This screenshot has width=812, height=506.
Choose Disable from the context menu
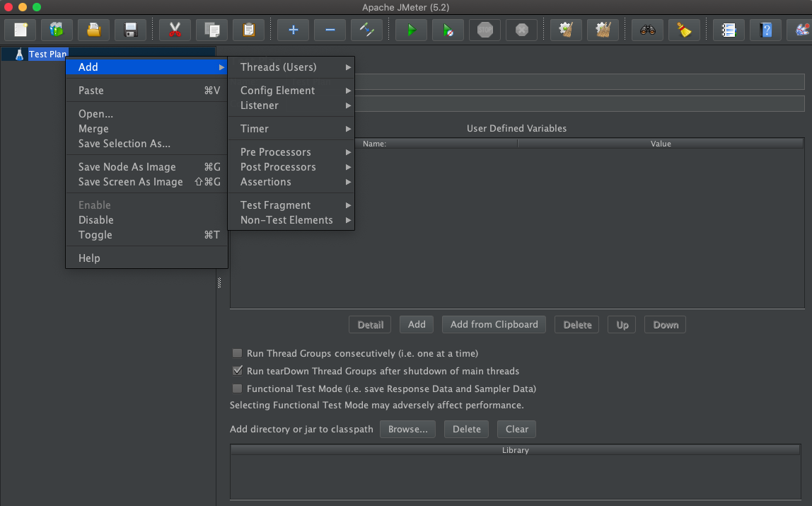[x=96, y=220]
